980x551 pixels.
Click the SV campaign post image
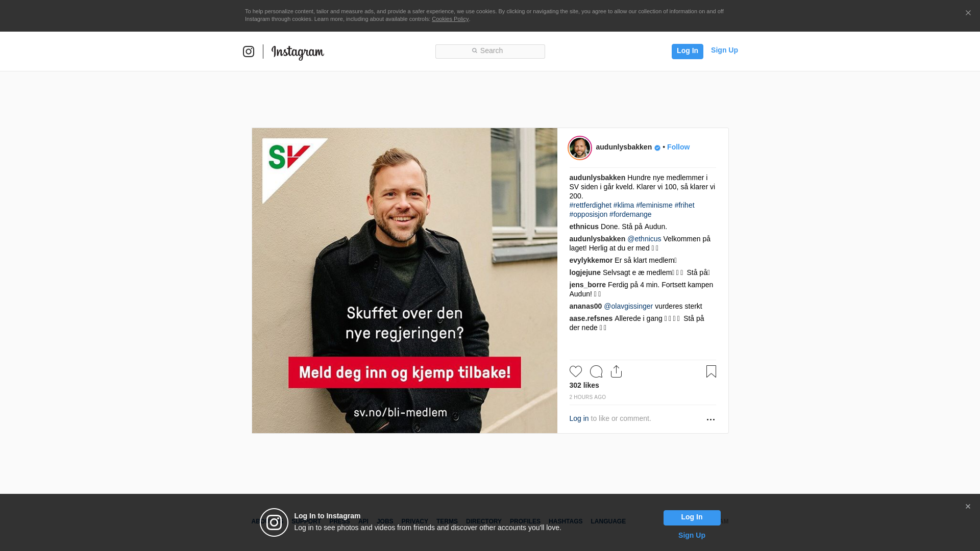[x=405, y=281]
